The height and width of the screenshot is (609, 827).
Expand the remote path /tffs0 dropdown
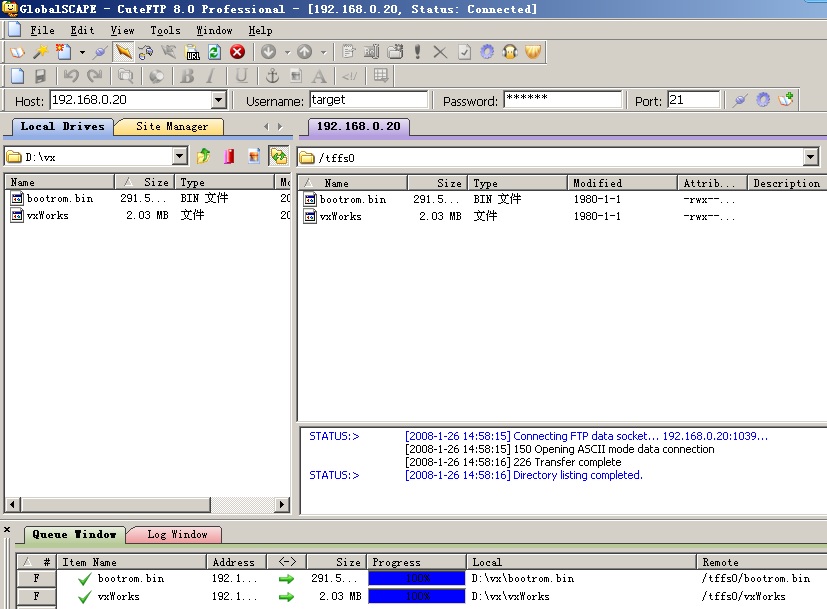(x=811, y=157)
